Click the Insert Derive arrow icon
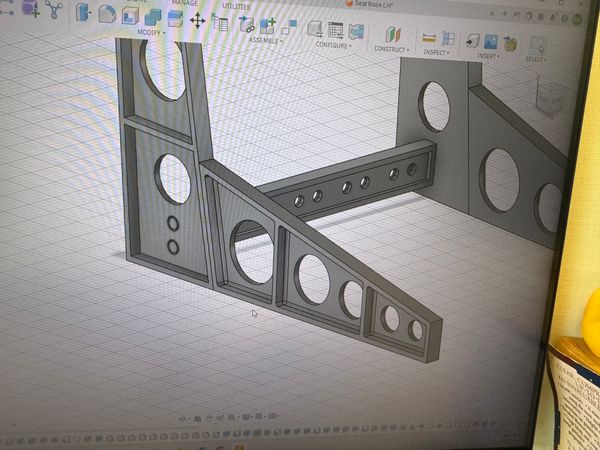Image resolution: width=600 pixels, height=450 pixels. (x=473, y=41)
